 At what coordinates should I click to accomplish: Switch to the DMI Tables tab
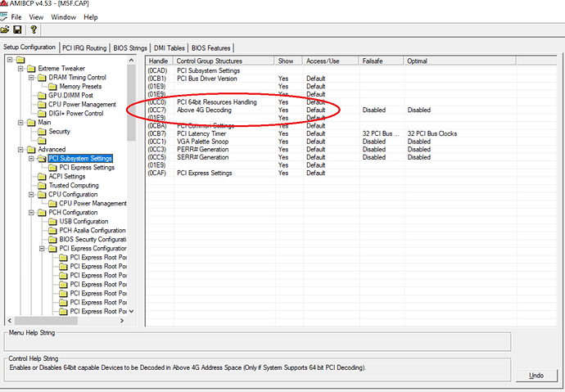[169, 48]
